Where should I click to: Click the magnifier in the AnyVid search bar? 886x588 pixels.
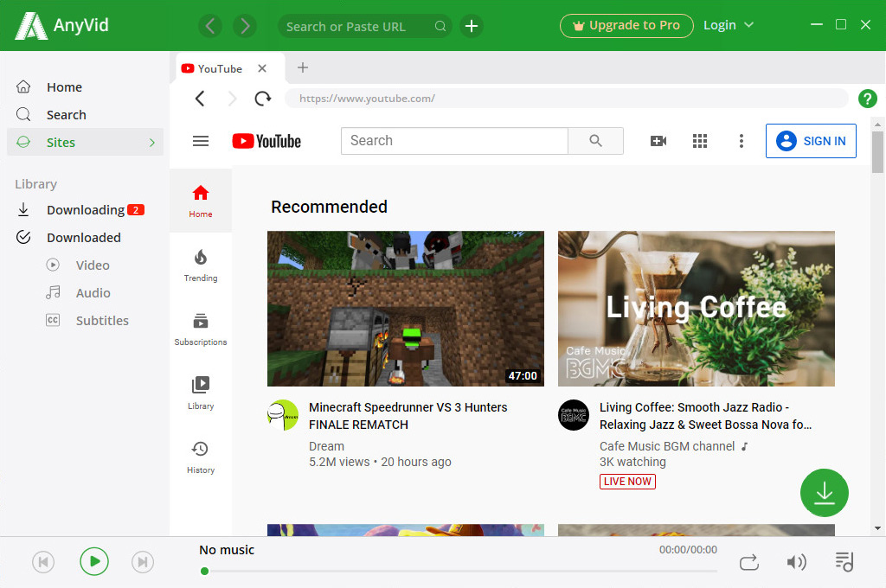[440, 26]
